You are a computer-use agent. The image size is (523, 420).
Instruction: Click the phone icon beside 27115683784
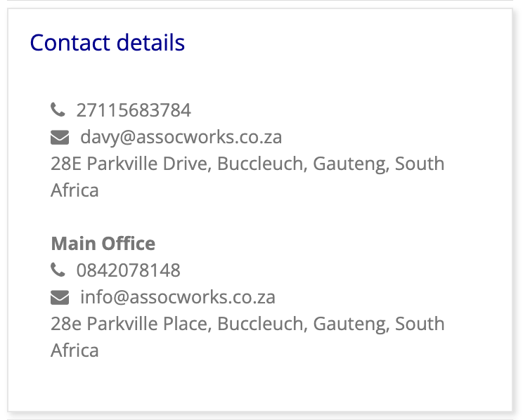(58, 110)
